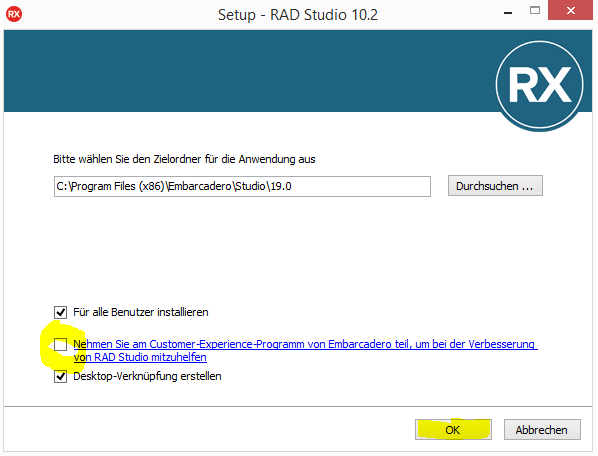The height and width of the screenshot is (456, 598).
Task: Confirm installation with the OK button
Action: coord(453,430)
